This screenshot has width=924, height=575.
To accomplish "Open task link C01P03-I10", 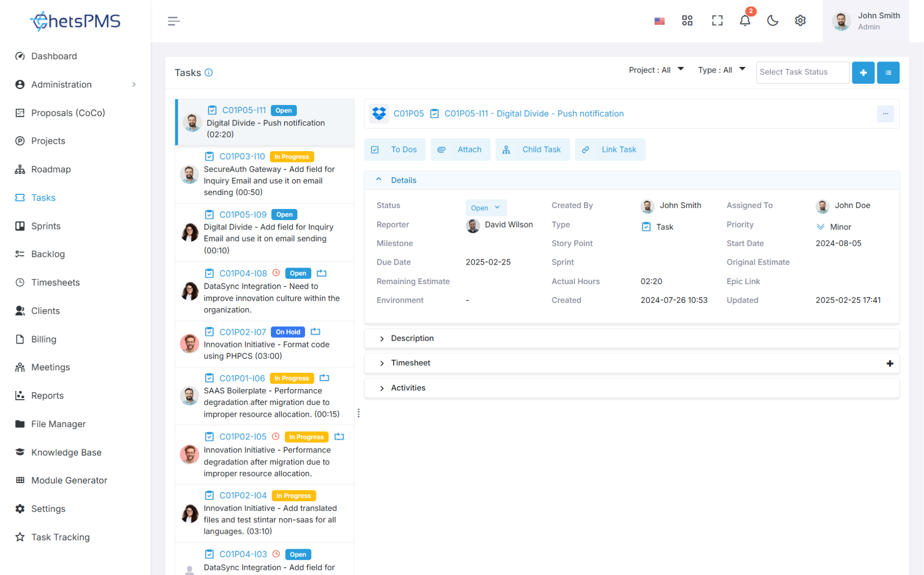I will tap(242, 156).
